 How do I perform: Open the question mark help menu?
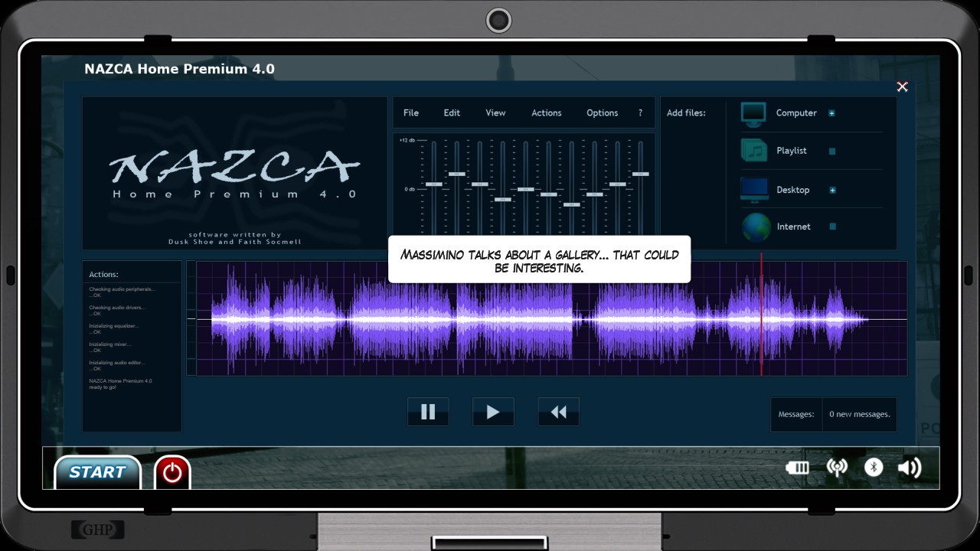tap(640, 112)
